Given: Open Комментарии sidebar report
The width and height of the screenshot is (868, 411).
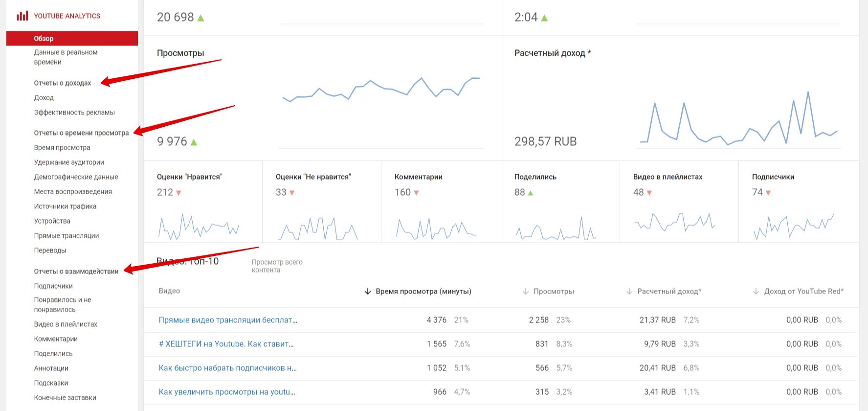Looking at the screenshot, I should [56, 339].
